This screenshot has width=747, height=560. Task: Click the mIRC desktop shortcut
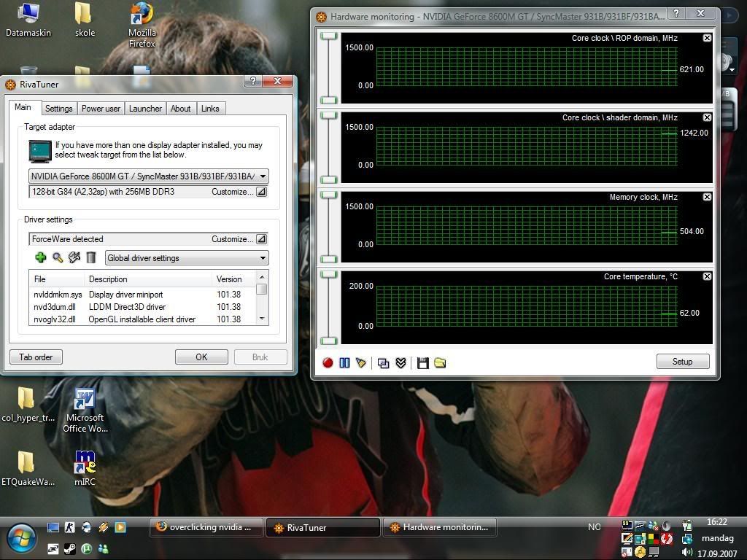tap(85, 468)
